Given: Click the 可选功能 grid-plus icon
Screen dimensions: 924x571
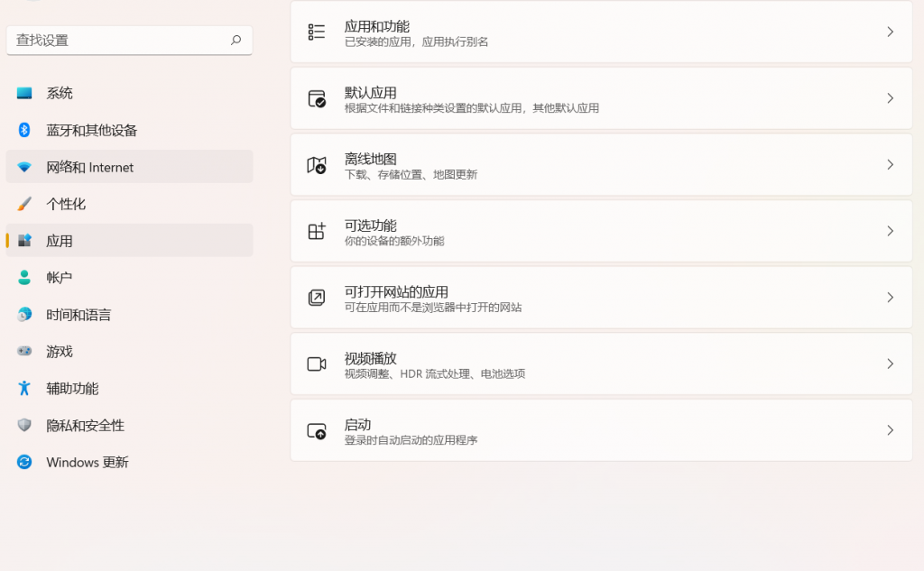Looking at the screenshot, I should point(317,232).
